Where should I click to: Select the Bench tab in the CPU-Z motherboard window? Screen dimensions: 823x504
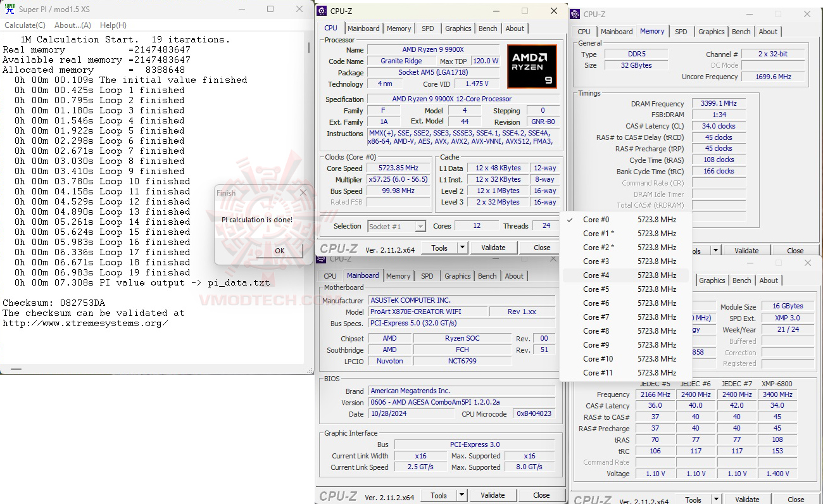(487, 276)
